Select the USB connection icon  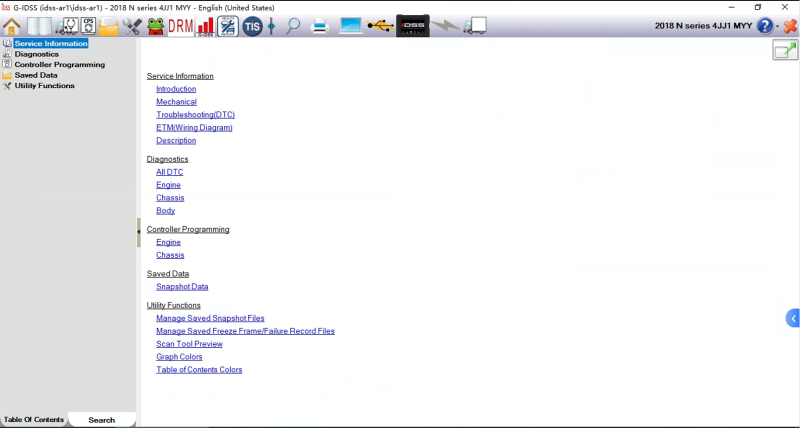tap(380, 26)
